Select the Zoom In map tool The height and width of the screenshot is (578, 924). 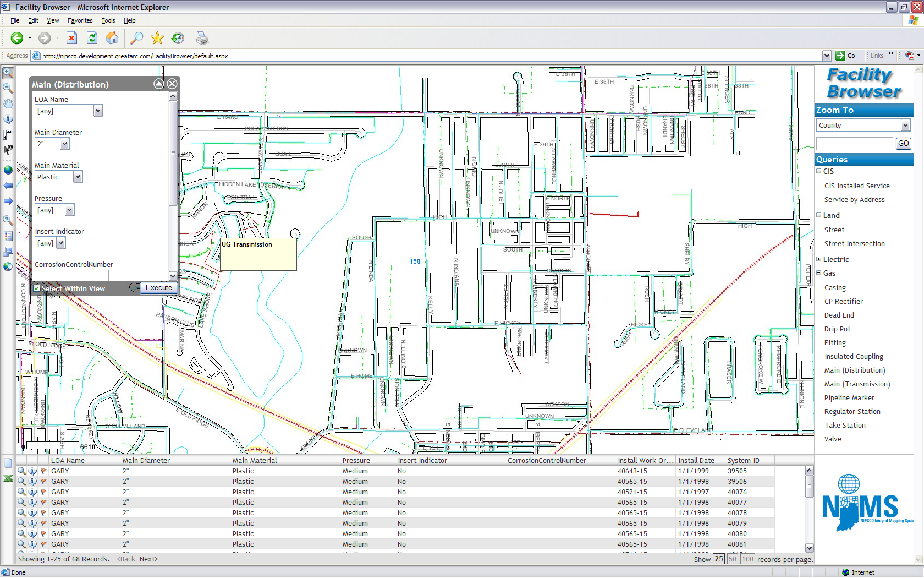point(8,73)
